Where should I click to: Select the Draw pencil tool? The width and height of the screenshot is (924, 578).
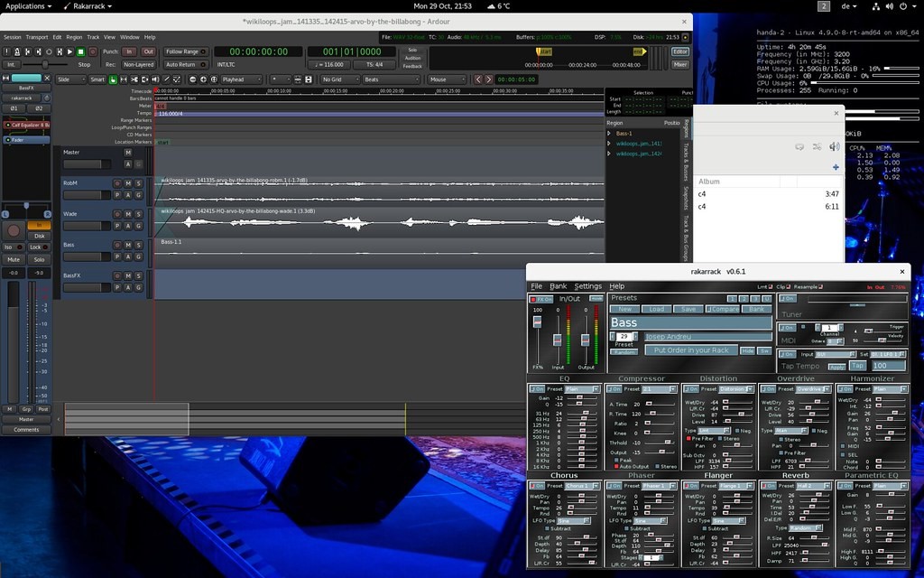coord(166,79)
